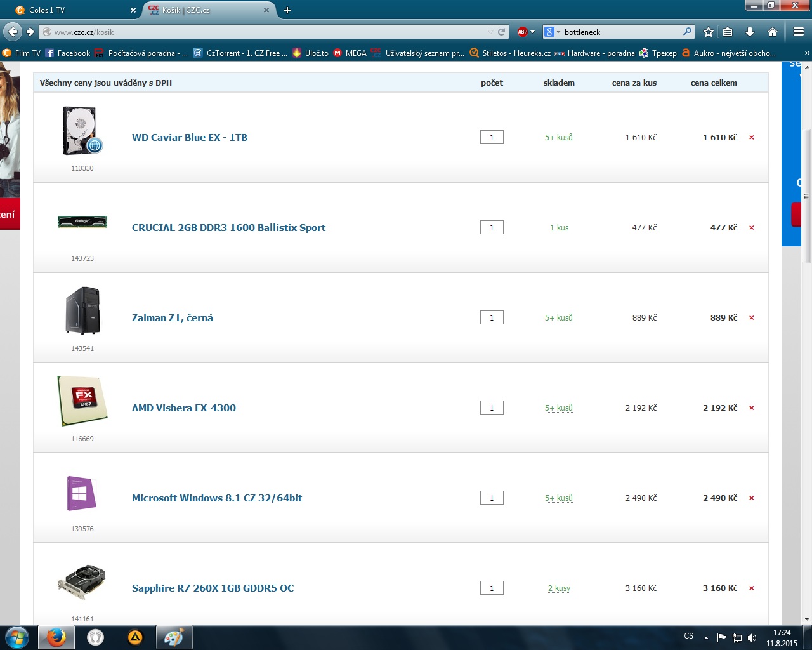The width and height of the screenshot is (812, 650).
Task: Click the search magnifier in the search box
Action: coord(687,32)
